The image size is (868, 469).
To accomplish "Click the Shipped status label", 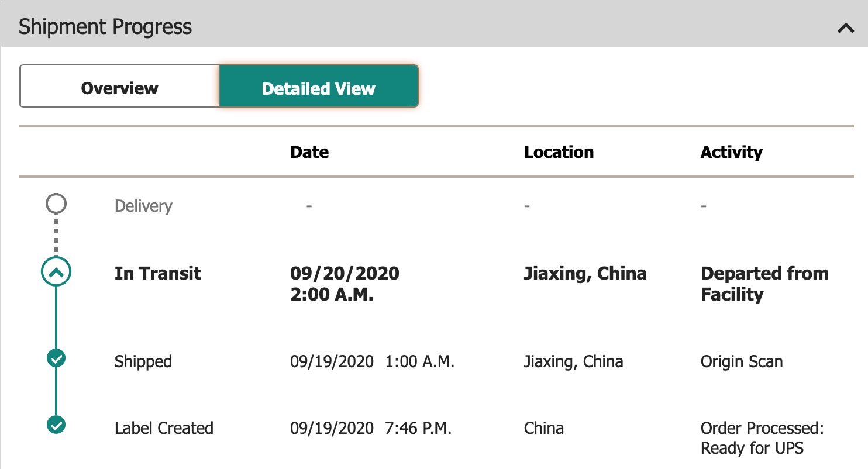I will pos(143,361).
